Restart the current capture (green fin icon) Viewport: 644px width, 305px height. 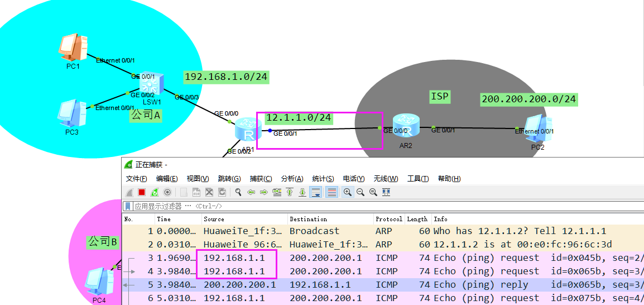(155, 192)
